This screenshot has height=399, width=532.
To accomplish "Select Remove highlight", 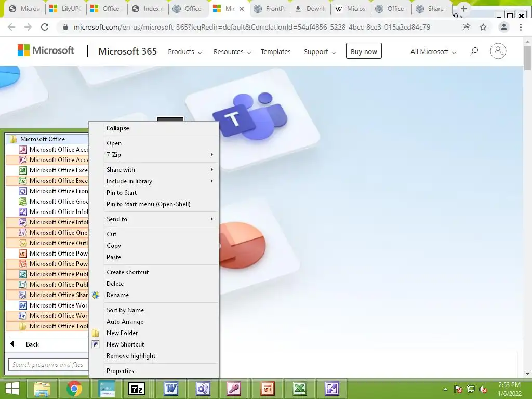I will tap(161, 356).
